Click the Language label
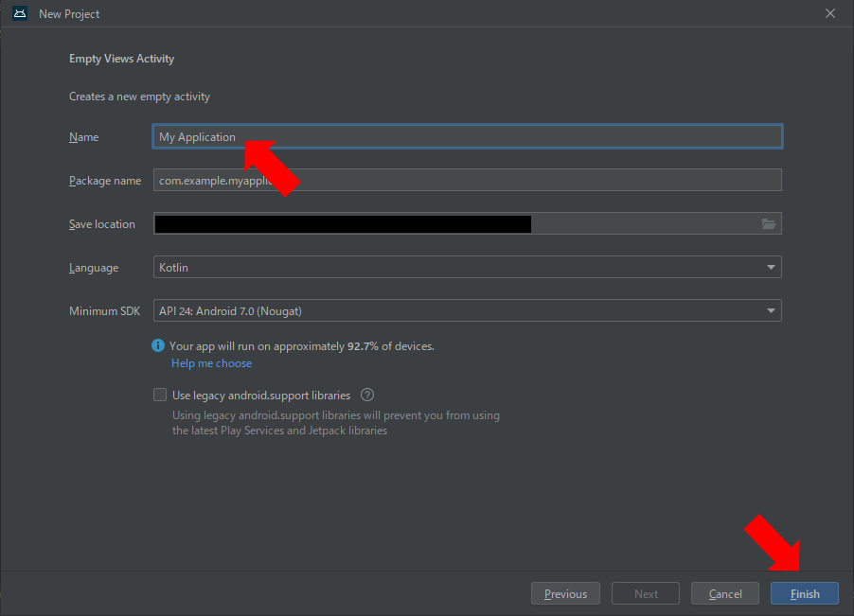 [94, 268]
